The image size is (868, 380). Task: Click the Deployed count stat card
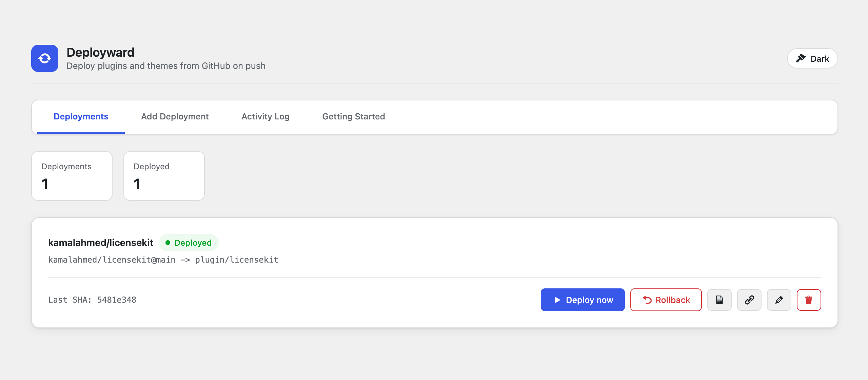point(164,176)
